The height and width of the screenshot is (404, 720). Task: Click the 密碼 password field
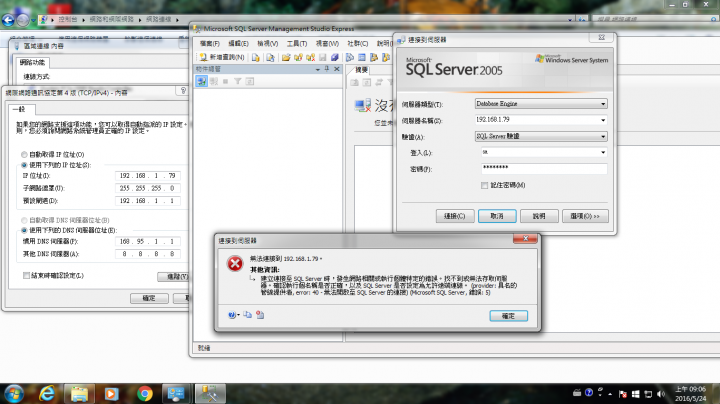[x=544, y=168]
